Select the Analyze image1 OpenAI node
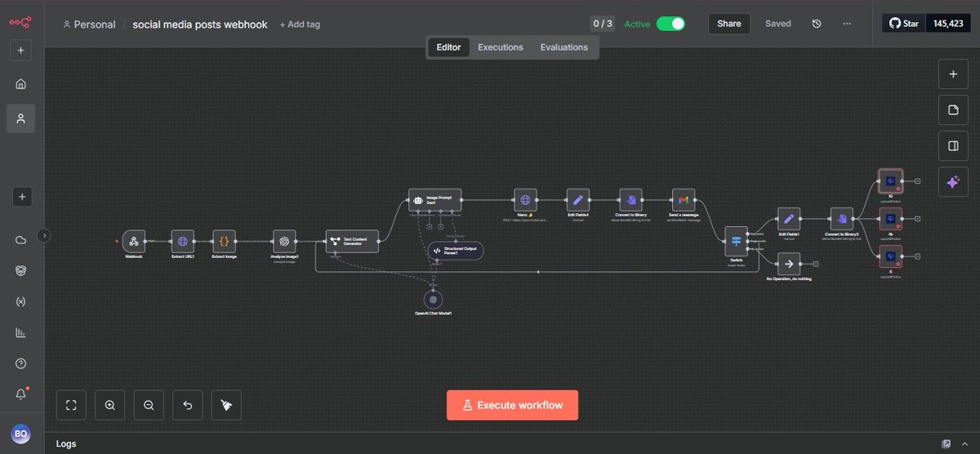Screen dimensions: 980x454 click(284, 241)
